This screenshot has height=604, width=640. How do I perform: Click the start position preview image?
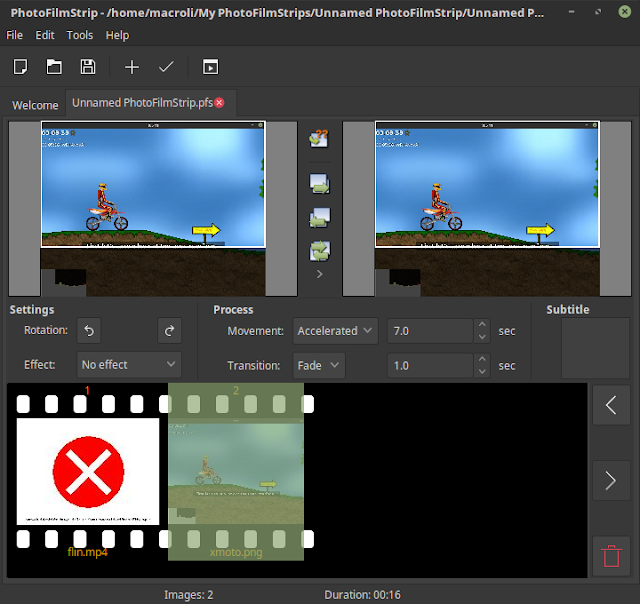153,209
